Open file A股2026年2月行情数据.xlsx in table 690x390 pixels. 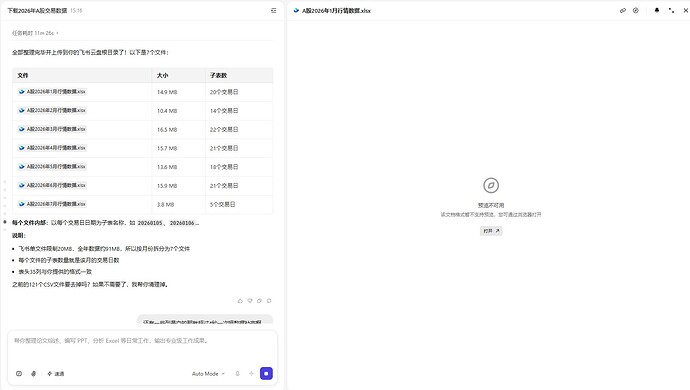click(52, 110)
